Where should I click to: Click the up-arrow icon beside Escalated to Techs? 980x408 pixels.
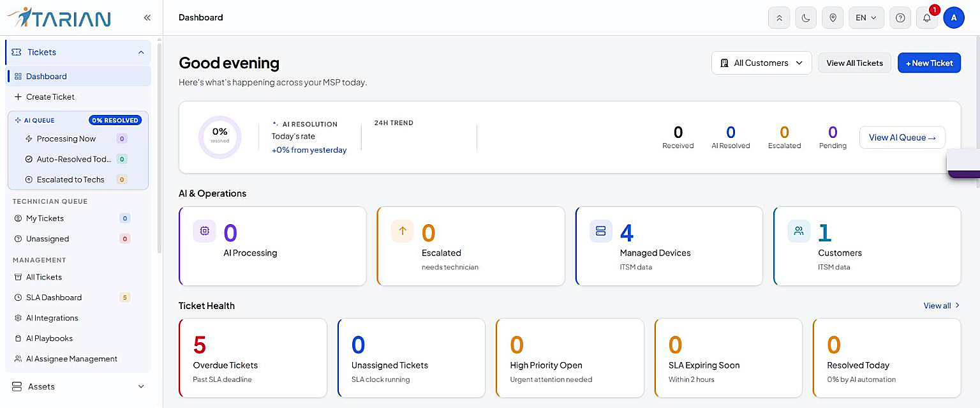coord(29,179)
